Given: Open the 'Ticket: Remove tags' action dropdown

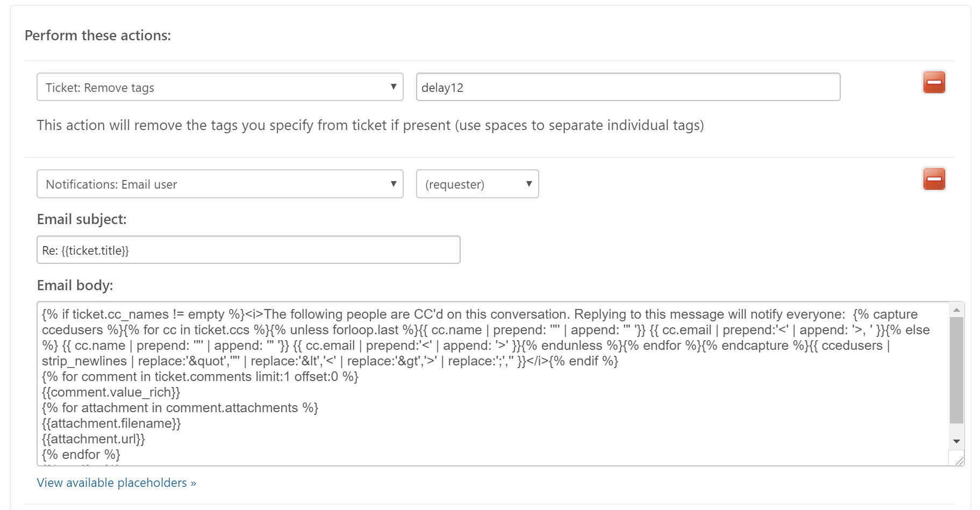Looking at the screenshot, I should (220, 87).
